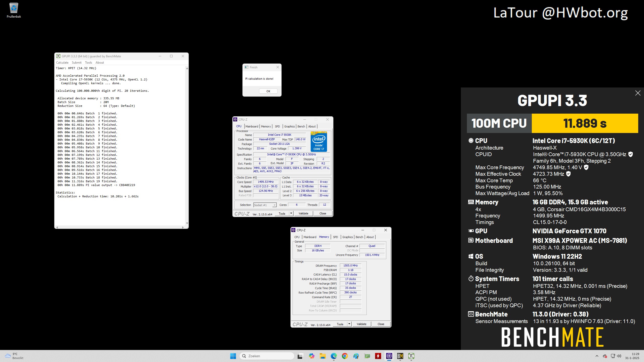Image resolution: width=644 pixels, height=362 pixels.
Task: Open the Tools menu in GPUPI
Action: tap(89, 63)
